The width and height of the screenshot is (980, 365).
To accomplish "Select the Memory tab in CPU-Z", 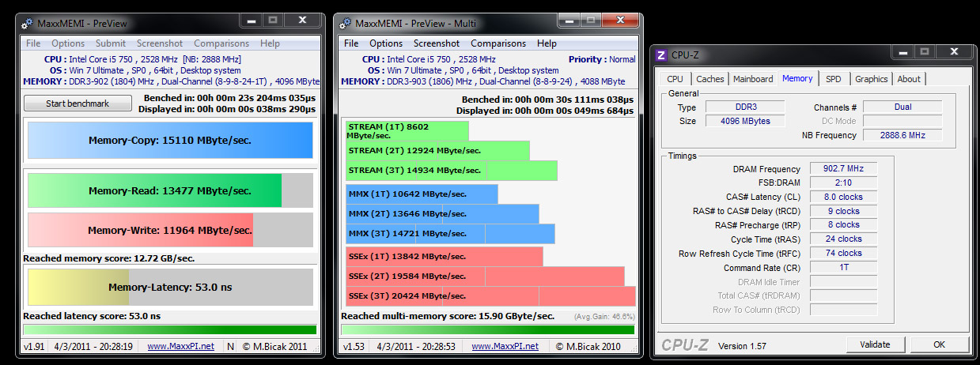I will pos(797,78).
